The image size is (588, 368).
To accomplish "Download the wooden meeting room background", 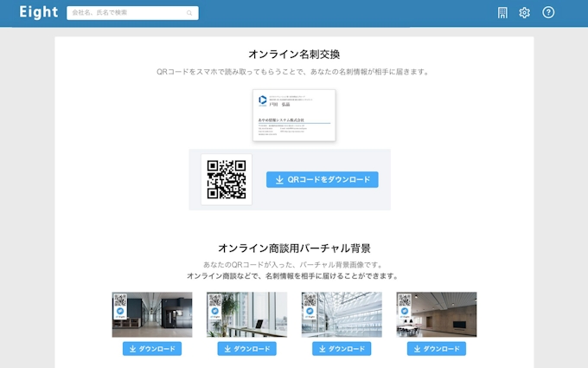I will coord(437,349).
